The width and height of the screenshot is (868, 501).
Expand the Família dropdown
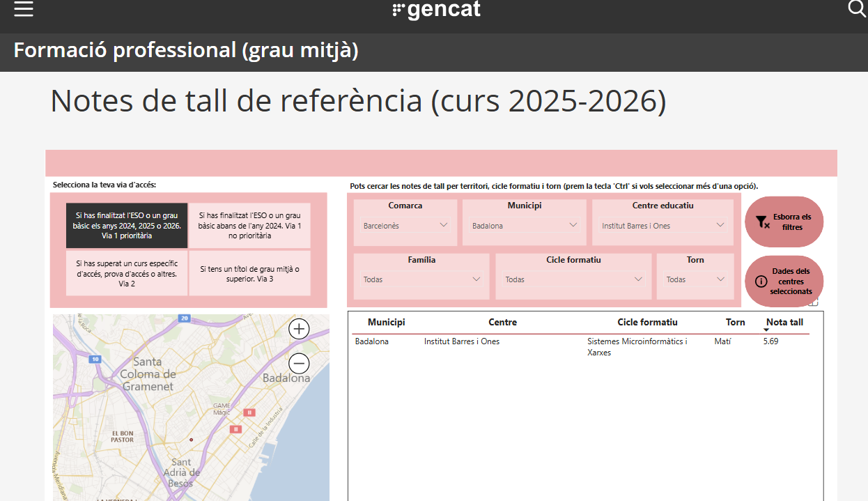(x=421, y=279)
